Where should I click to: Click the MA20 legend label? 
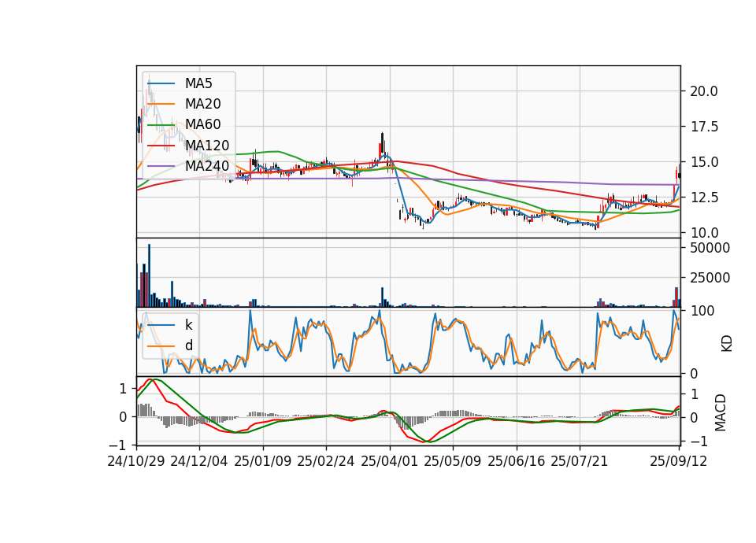[x=202, y=104]
